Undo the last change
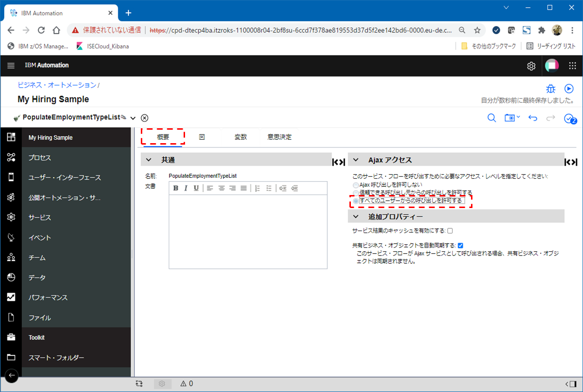Screen dimensions: 583x392 pyautogui.click(x=533, y=118)
